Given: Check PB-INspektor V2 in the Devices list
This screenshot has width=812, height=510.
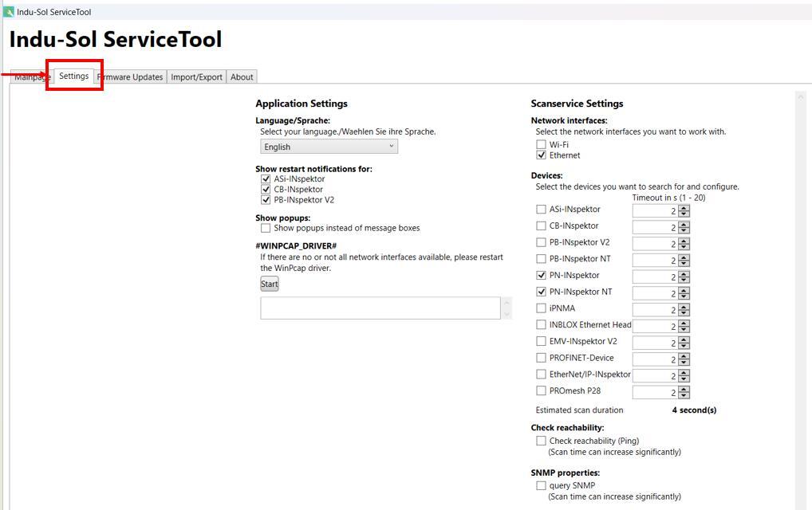Looking at the screenshot, I should 541,242.
